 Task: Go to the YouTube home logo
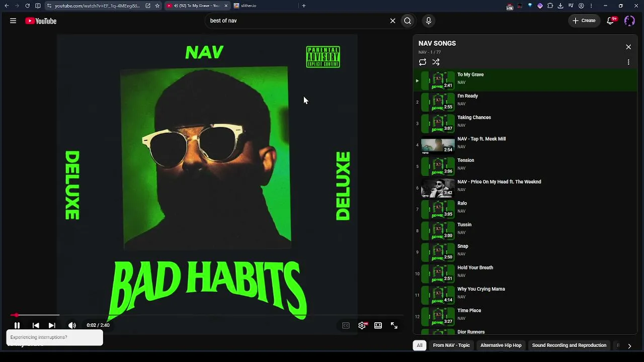41,21
